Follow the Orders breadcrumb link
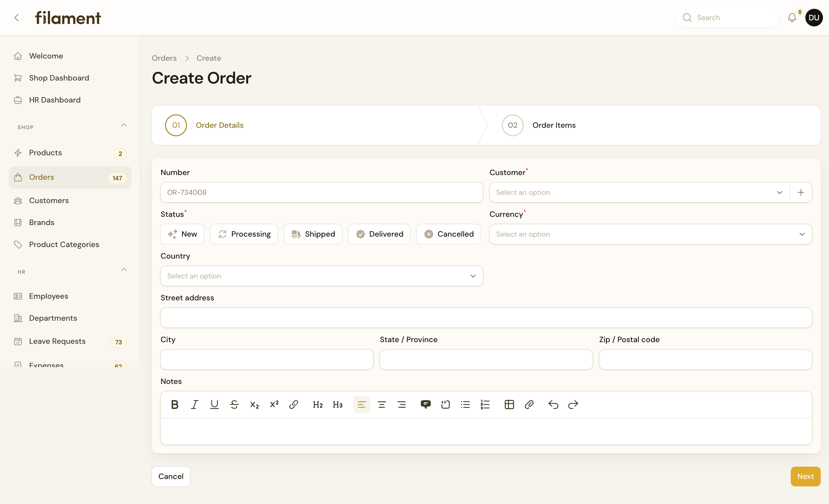This screenshot has width=829, height=504. pos(164,58)
